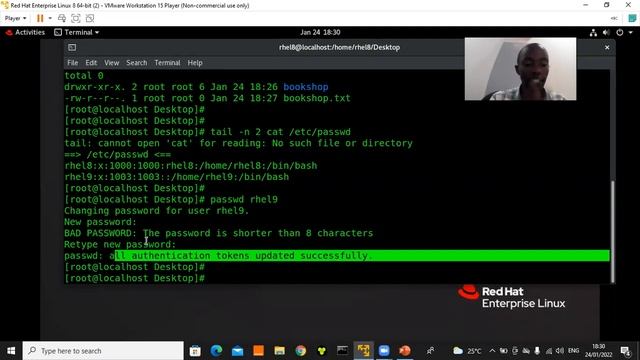Click the People icon in taskbar
Viewport: 640px width, 360px height.
coord(430,351)
